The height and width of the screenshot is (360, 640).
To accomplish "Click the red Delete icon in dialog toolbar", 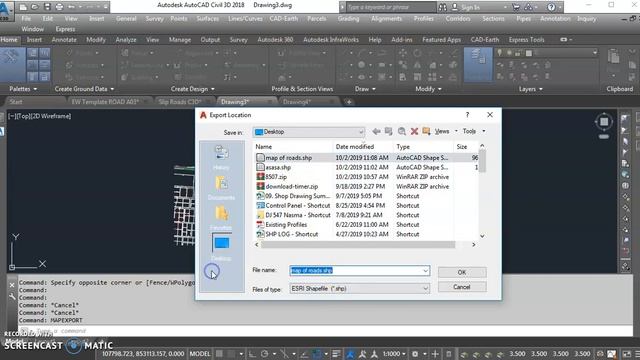I will tap(414, 131).
